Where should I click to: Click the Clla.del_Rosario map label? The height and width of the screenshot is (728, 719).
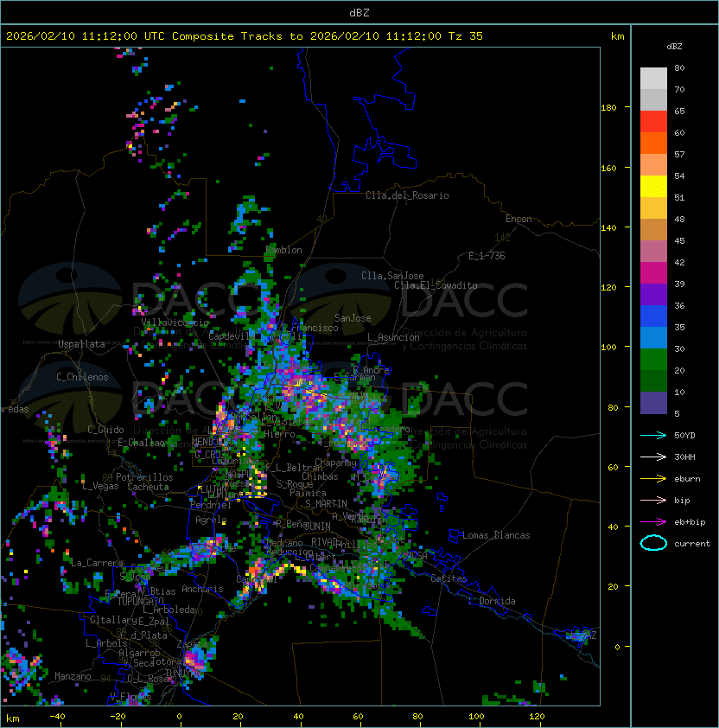[x=407, y=195]
